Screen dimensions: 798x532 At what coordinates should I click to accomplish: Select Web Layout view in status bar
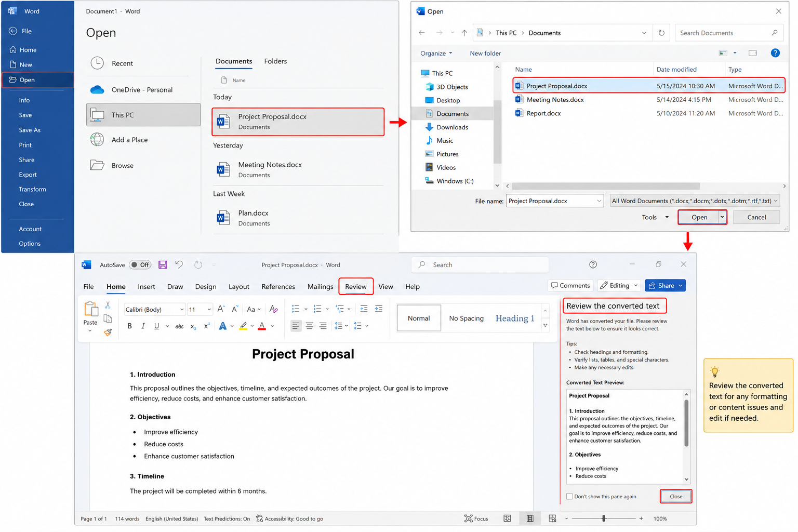coord(552,518)
